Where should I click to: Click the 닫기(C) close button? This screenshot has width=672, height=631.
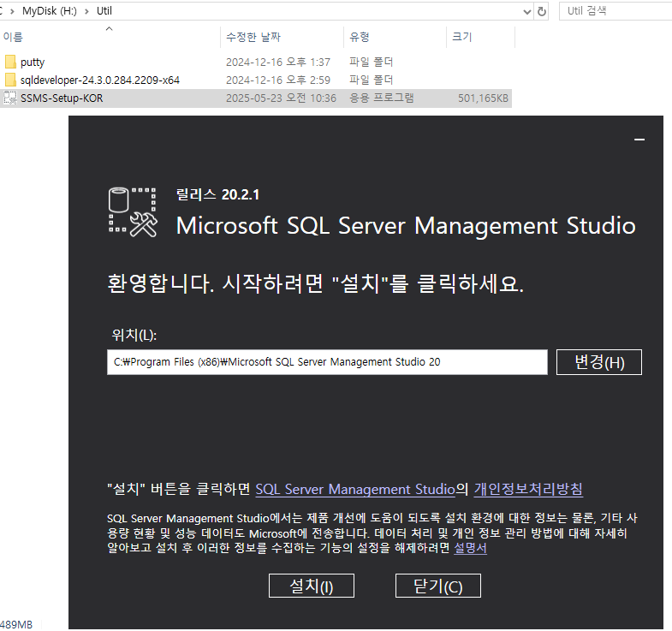click(x=437, y=586)
